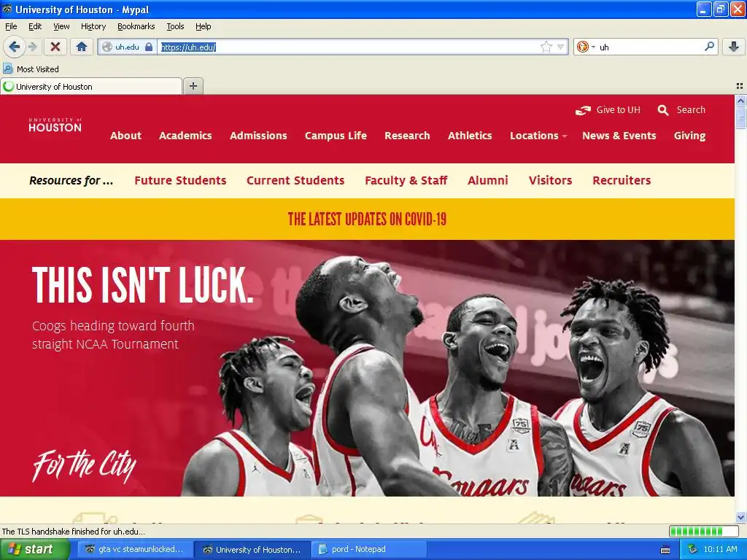Click the 'For the City' script text
This screenshot has width=747, height=560.
[x=84, y=465]
